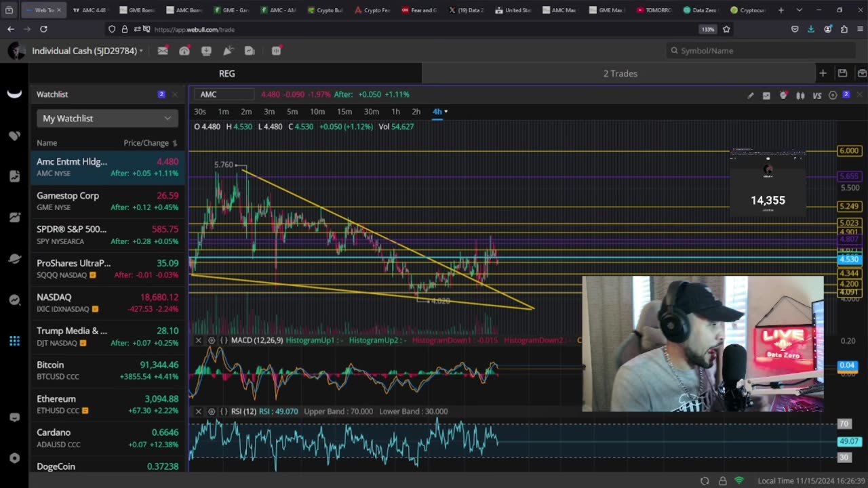
Task: Add a new layout tab with plus icon
Action: click(x=823, y=73)
